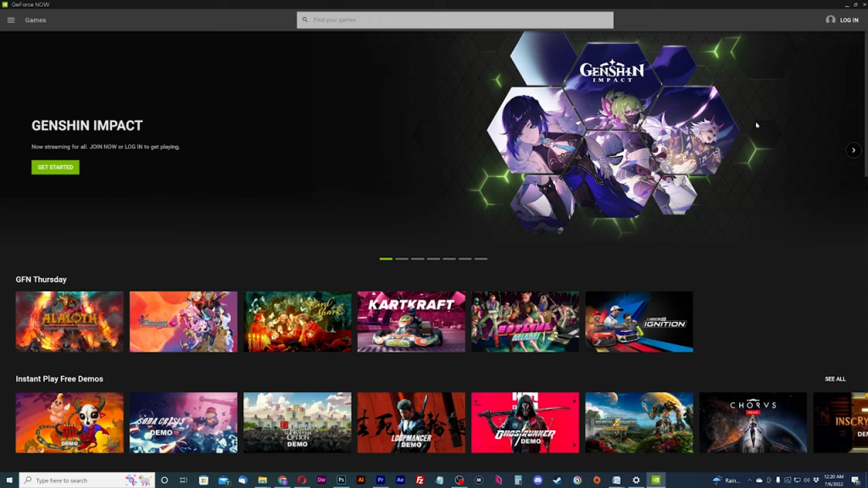Jump to the sixth carousel slide indicator

[x=465, y=258]
